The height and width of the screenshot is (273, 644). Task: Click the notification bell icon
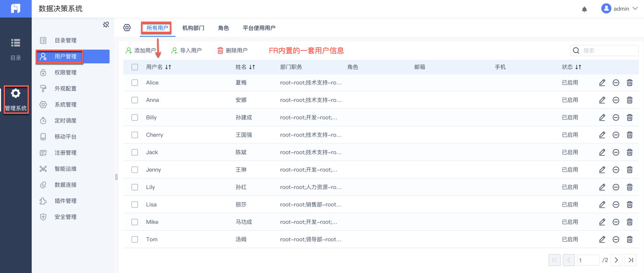584,9
